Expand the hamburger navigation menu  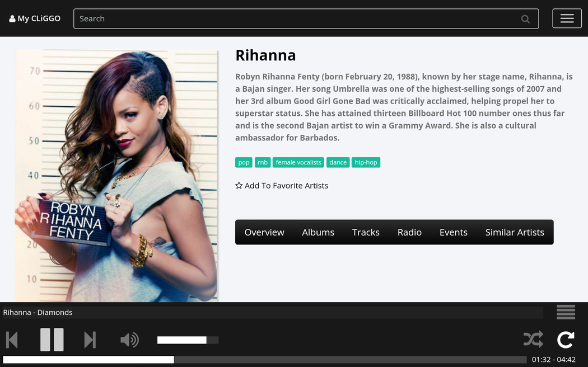click(567, 18)
